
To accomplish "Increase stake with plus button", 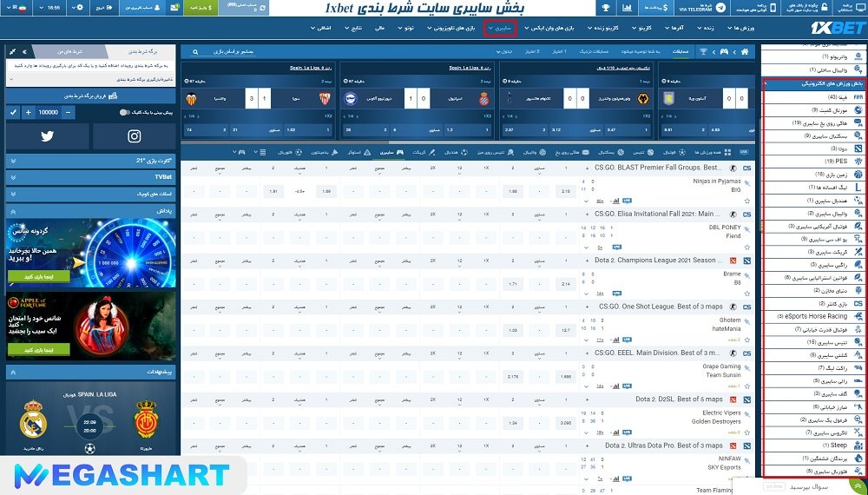I will click(29, 112).
